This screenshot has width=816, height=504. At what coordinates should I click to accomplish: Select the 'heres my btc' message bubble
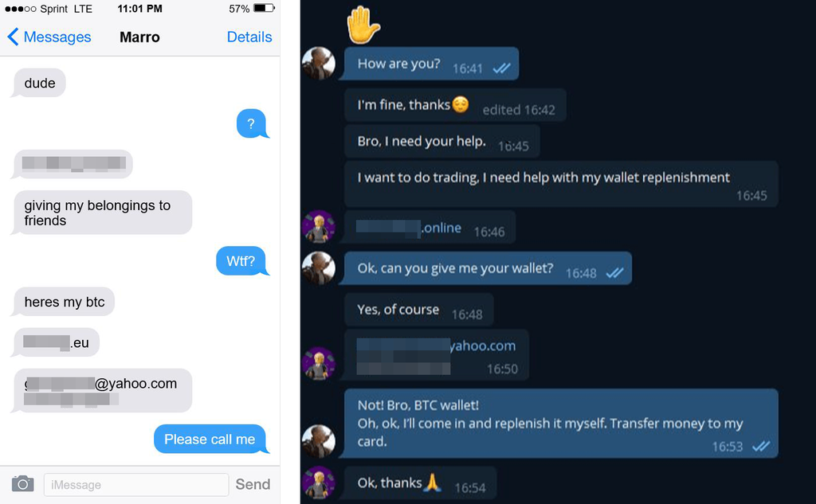click(x=64, y=302)
